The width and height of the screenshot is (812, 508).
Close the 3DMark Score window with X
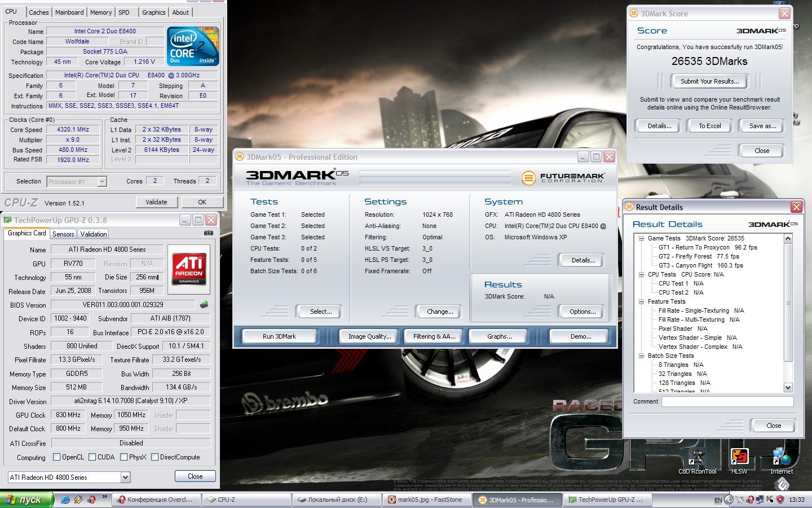click(784, 14)
